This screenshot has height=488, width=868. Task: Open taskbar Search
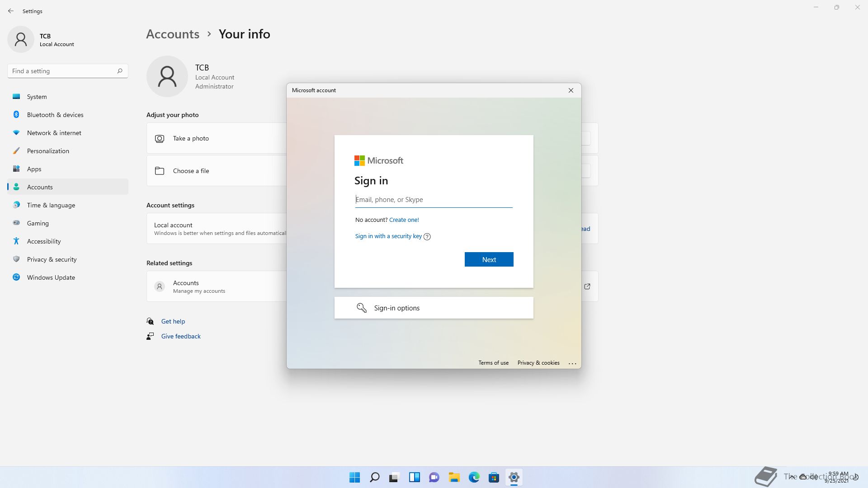[375, 477]
